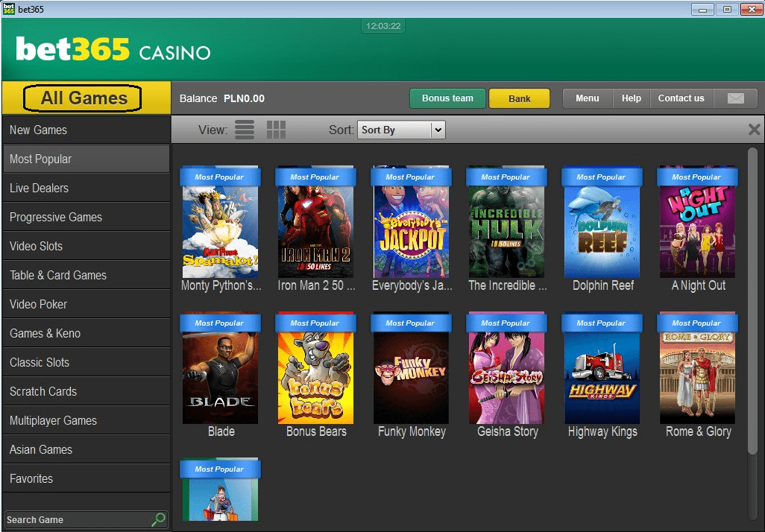The height and width of the screenshot is (532, 765).
Task: Launch the Dolphin Reef game
Action: [x=602, y=224]
